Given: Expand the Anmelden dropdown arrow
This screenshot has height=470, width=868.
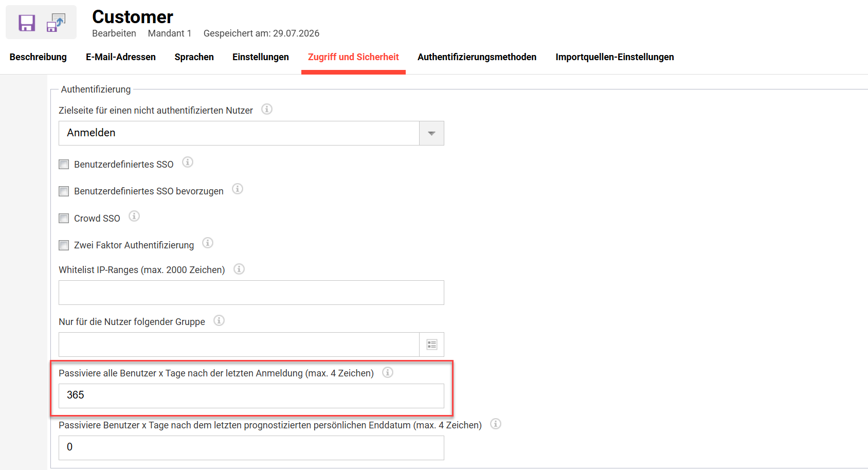Looking at the screenshot, I should (x=432, y=133).
